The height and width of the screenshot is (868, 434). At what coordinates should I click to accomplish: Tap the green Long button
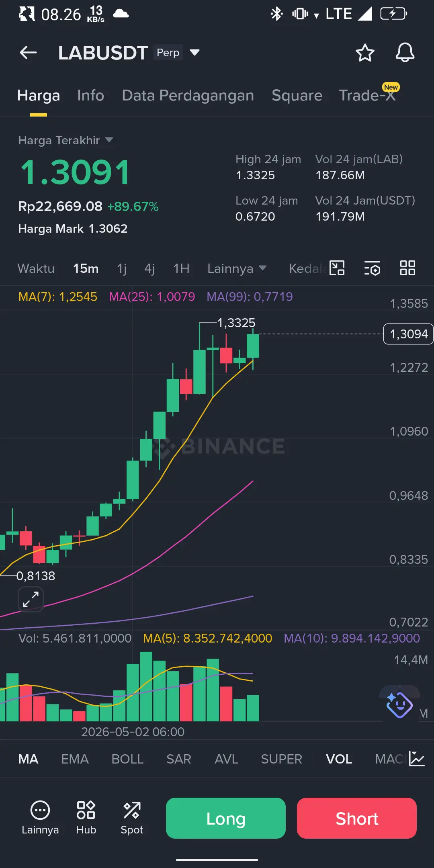click(x=226, y=818)
